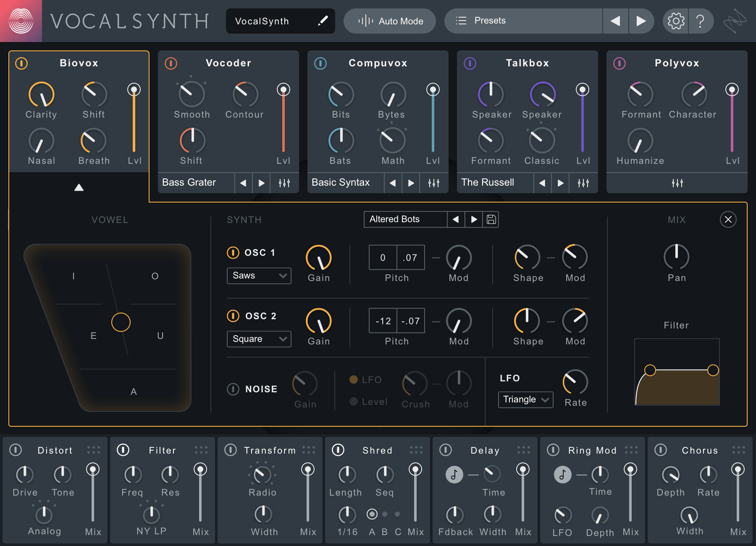
Task: Click the Polyvox module header
Action: tap(677, 63)
